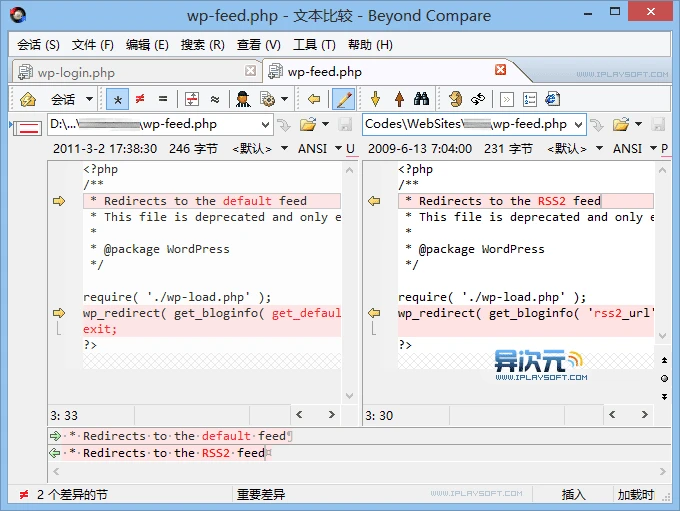680x511 pixels.
Task: Toggle the Show Same (=) filter
Action: coord(163,99)
